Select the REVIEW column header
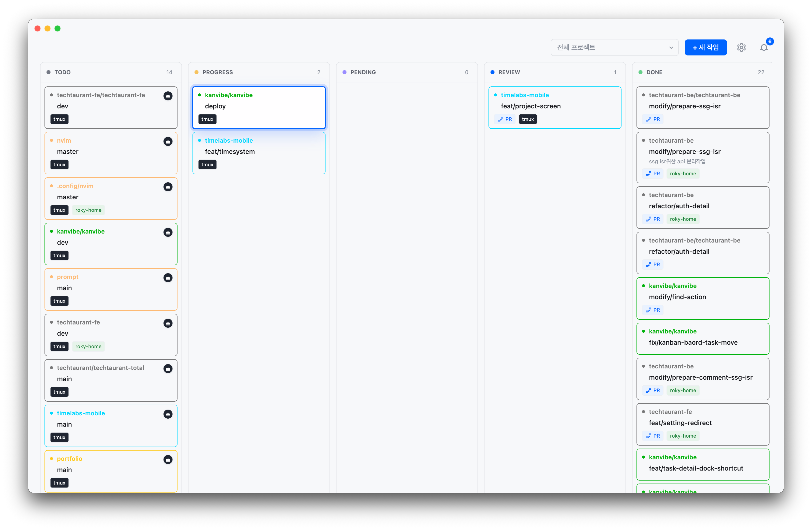Image resolution: width=812 pixels, height=530 pixels. click(555, 72)
